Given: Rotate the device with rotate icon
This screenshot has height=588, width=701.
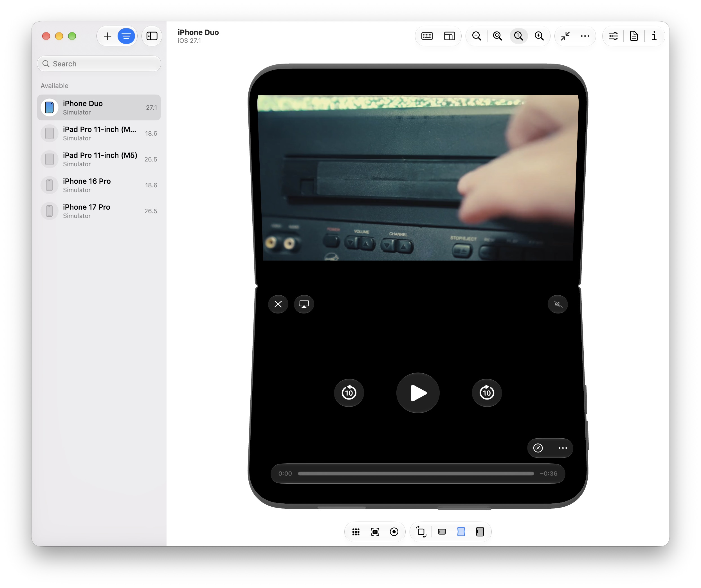Looking at the screenshot, I should 421,532.
